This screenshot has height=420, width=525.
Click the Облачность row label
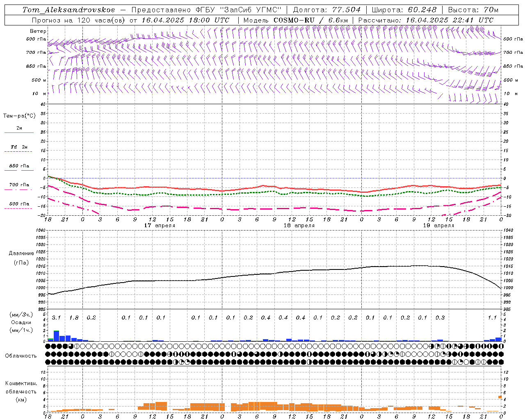(21, 356)
